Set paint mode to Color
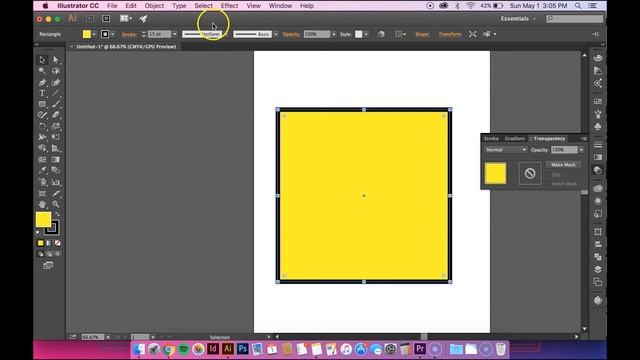 point(40,243)
